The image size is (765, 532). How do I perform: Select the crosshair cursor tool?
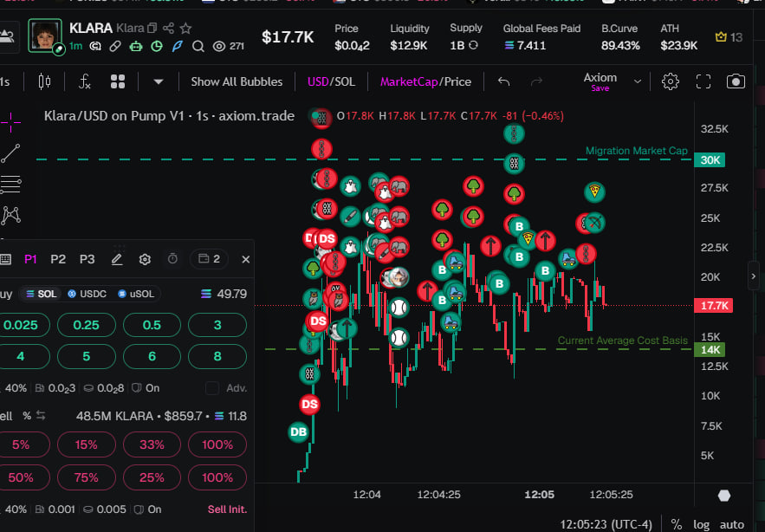pos(10,121)
